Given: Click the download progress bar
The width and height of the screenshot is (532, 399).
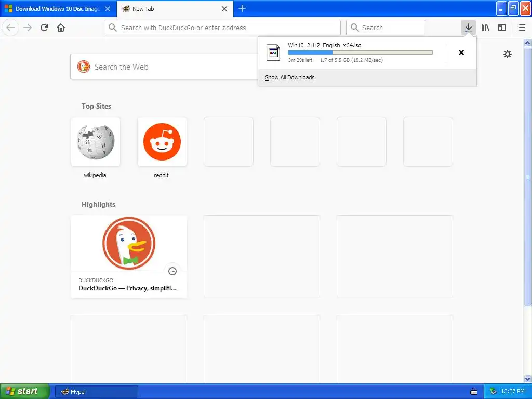Looking at the screenshot, I should click(361, 52).
